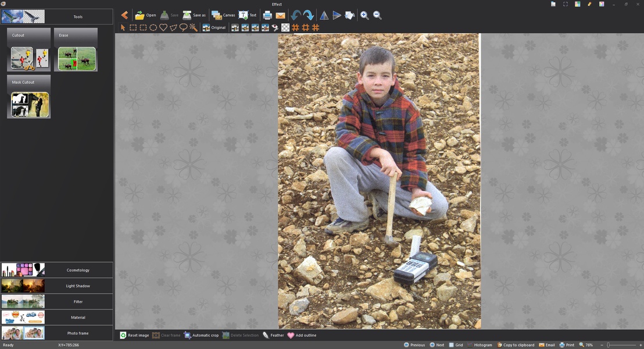The height and width of the screenshot is (349, 644).
Task: Click the Automatic crop button
Action: (201, 335)
